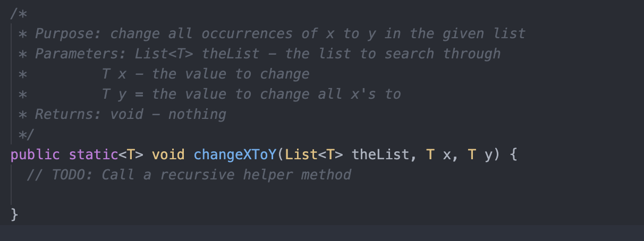This screenshot has width=644, height=241.
Task: Click 'TODO:' in the inline comment
Action: pos(73,175)
